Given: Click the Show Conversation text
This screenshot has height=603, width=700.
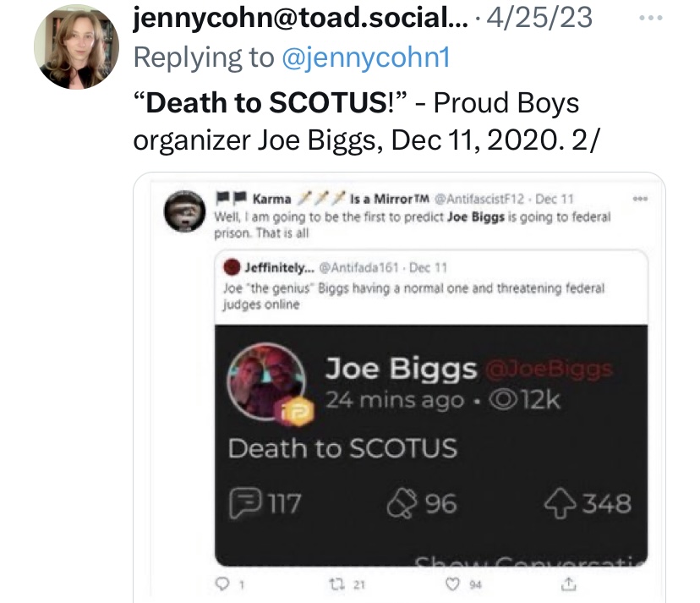Looking at the screenshot, I should point(531,561).
